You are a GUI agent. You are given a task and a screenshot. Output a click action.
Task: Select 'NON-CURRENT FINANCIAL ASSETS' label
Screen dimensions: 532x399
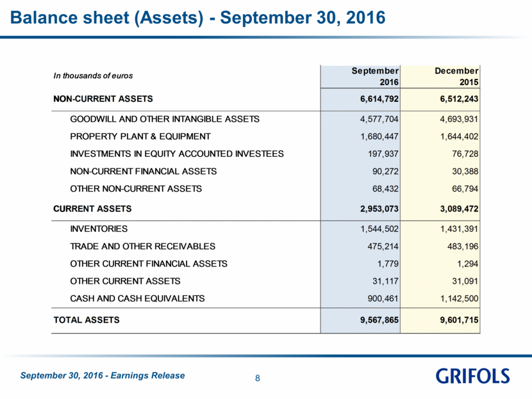(143, 171)
